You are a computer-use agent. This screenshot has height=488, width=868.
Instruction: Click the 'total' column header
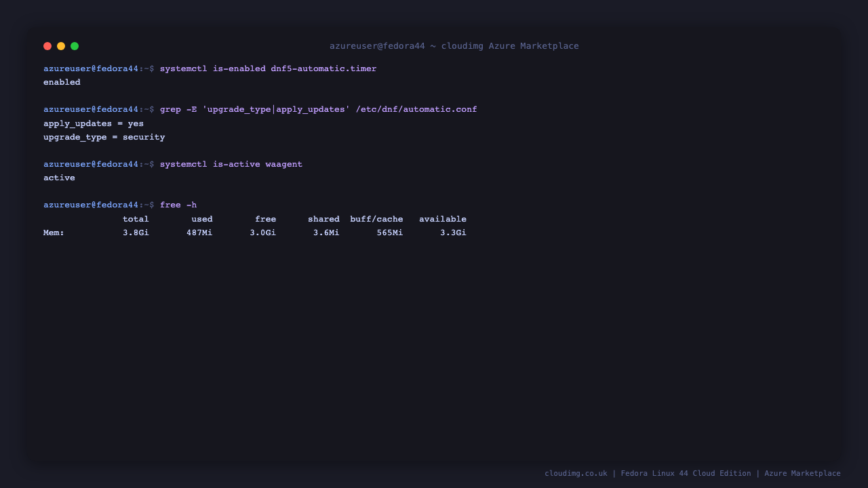click(136, 219)
